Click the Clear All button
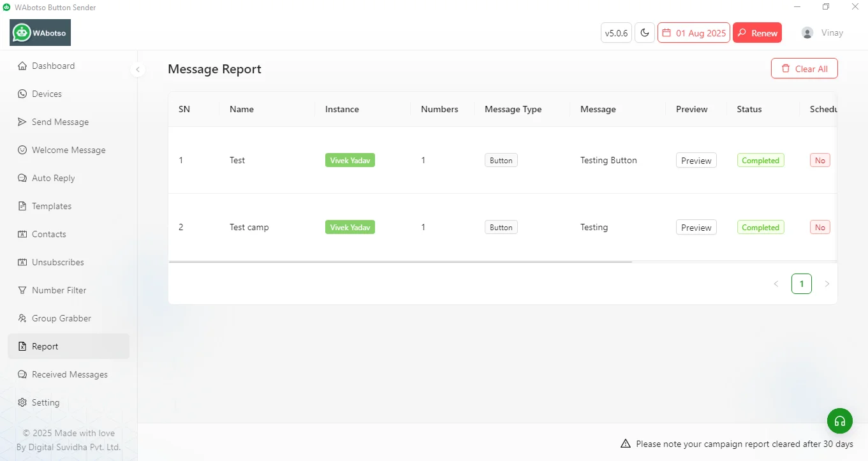This screenshot has width=868, height=461. (804, 69)
